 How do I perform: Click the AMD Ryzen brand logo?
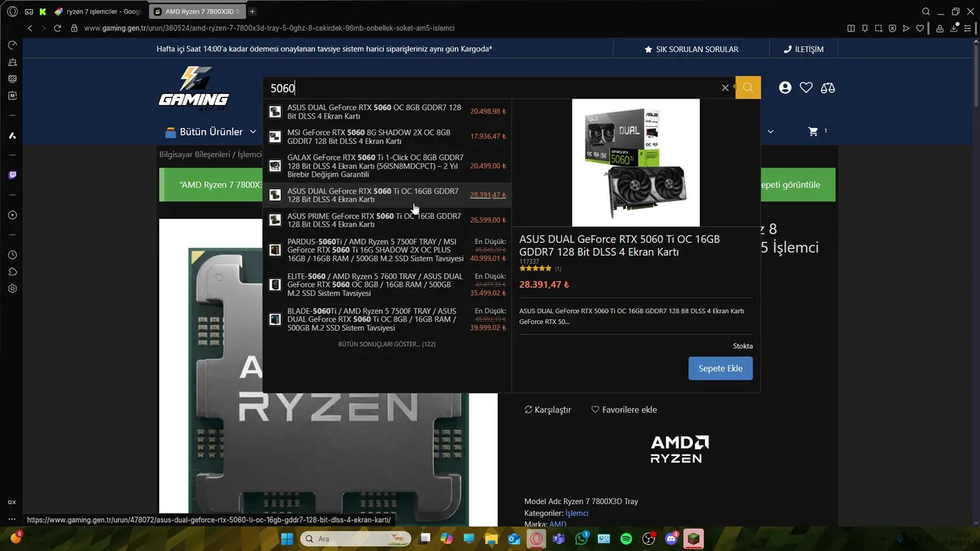click(x=679, y=448)
